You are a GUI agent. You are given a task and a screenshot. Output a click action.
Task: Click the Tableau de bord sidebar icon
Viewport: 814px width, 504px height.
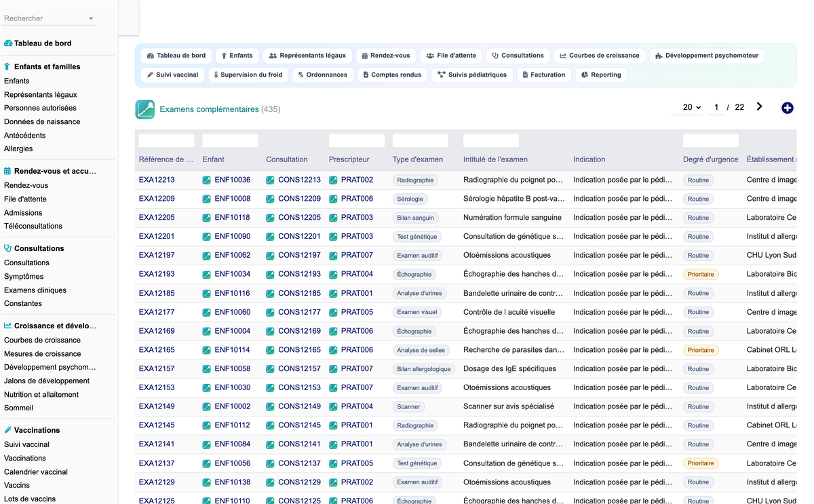[x=8, y=43]
